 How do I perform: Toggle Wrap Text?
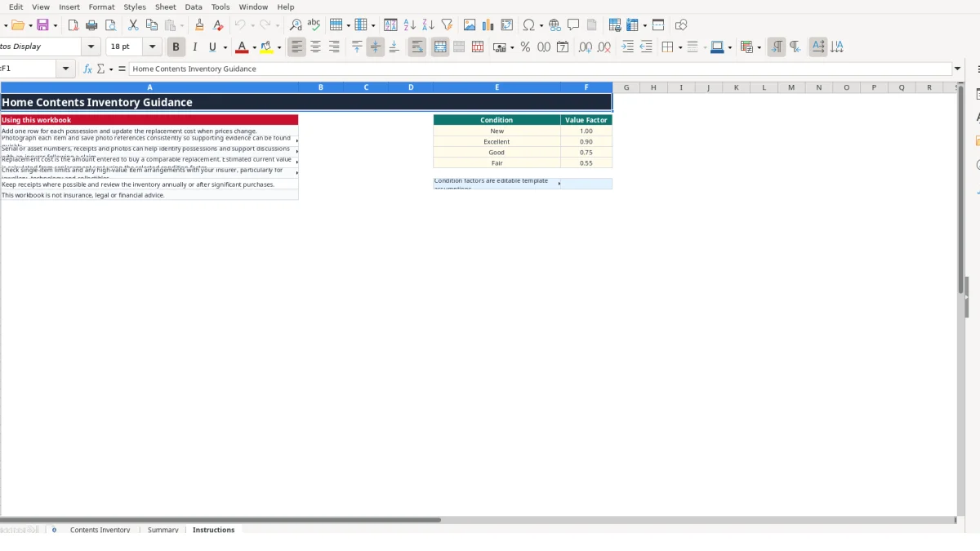417,47
